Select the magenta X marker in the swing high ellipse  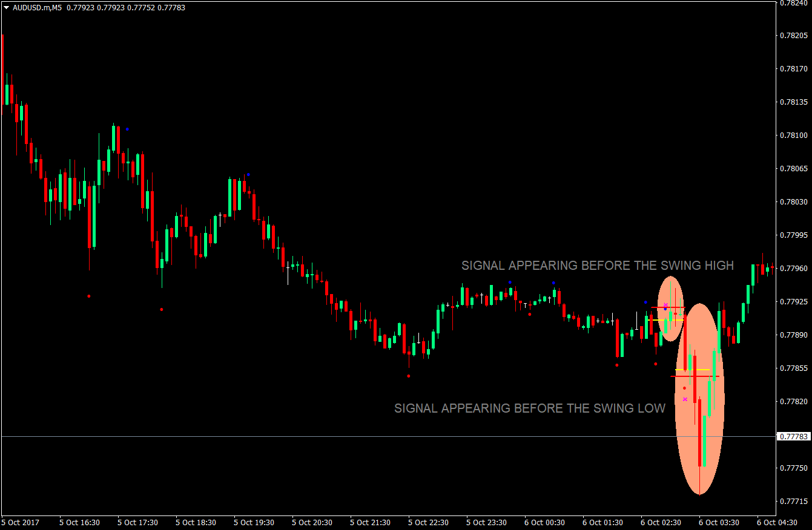pyautogui.click(x=665, y=305)
